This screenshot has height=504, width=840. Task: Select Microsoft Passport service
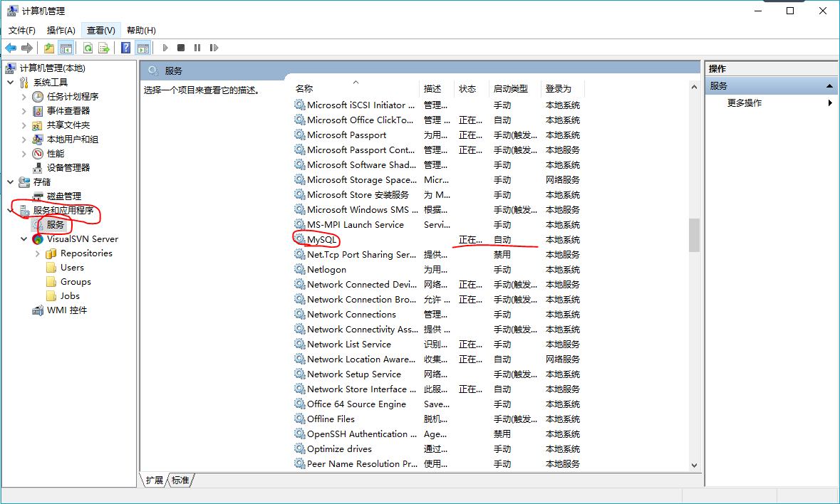[x=437, y=135]
